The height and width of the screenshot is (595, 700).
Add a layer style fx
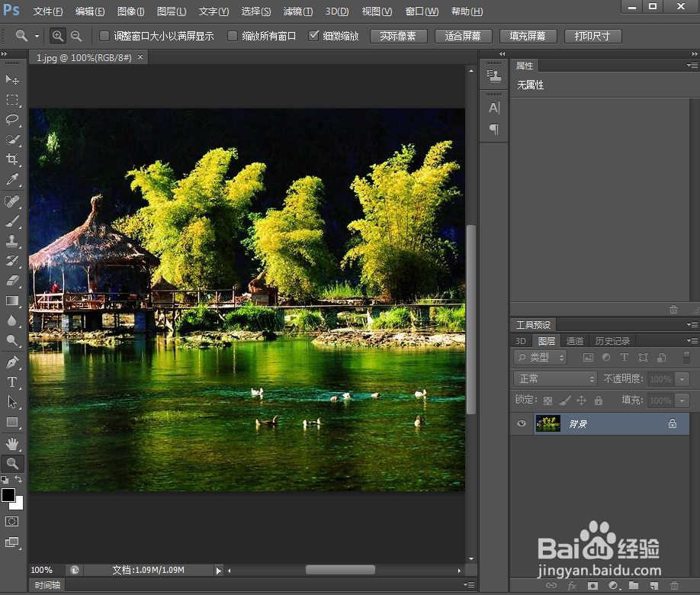[x=572, y=585]
